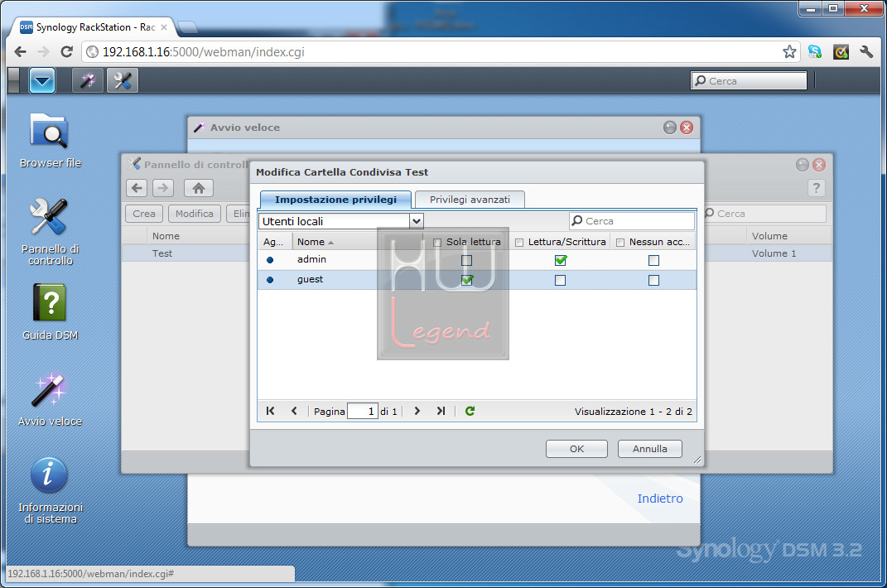Go to previous page of user list
Viewport: 887px width, 588px height.
[x=294, y=411]
